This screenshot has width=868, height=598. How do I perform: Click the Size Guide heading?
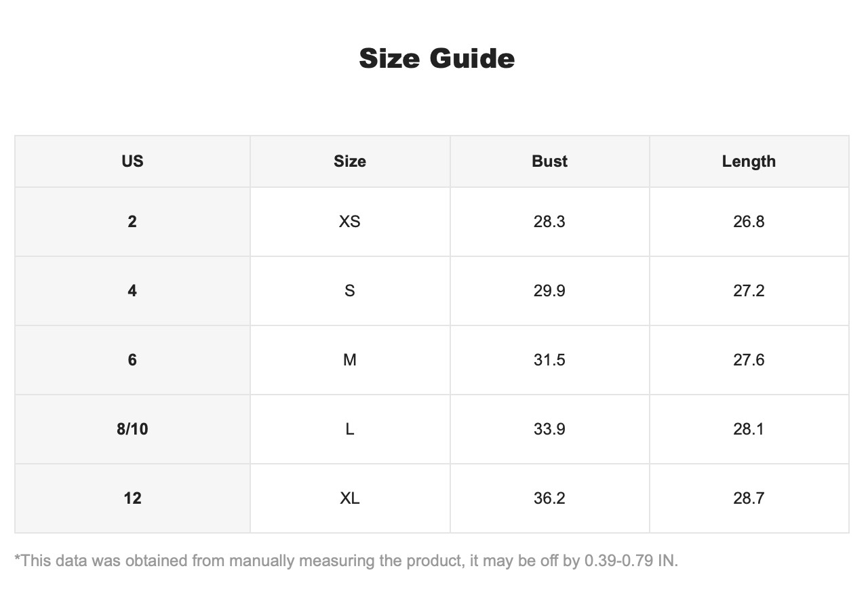click(437, 58)
